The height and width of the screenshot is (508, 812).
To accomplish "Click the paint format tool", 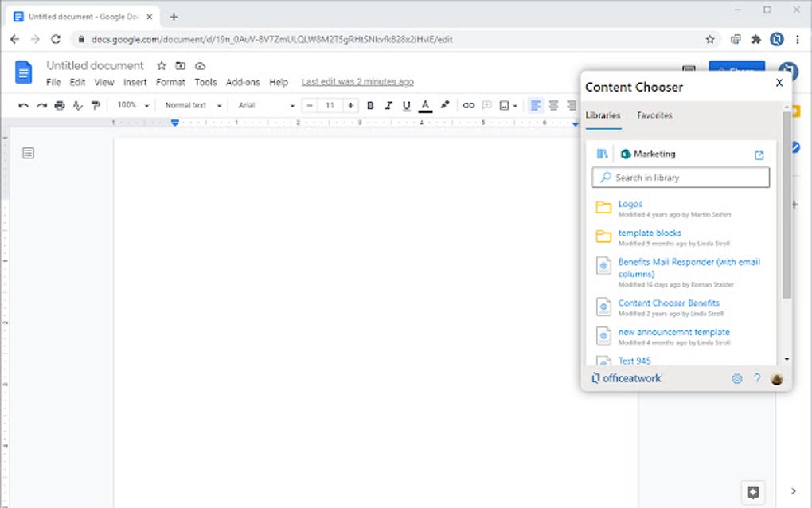I will (95, 105).
